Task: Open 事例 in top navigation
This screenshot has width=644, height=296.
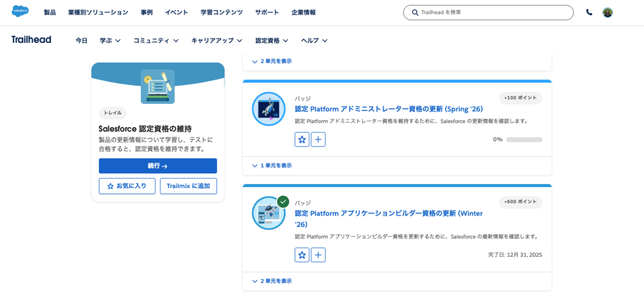Action: pyautogui.click(x=147, y=12)
